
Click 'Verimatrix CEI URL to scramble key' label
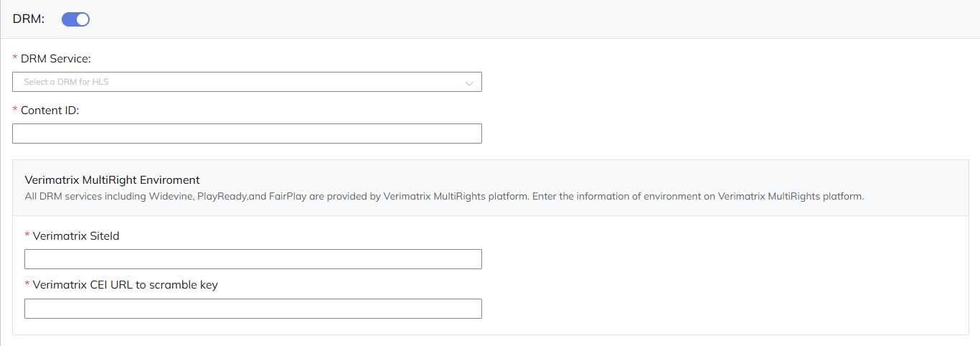point(125,285)
